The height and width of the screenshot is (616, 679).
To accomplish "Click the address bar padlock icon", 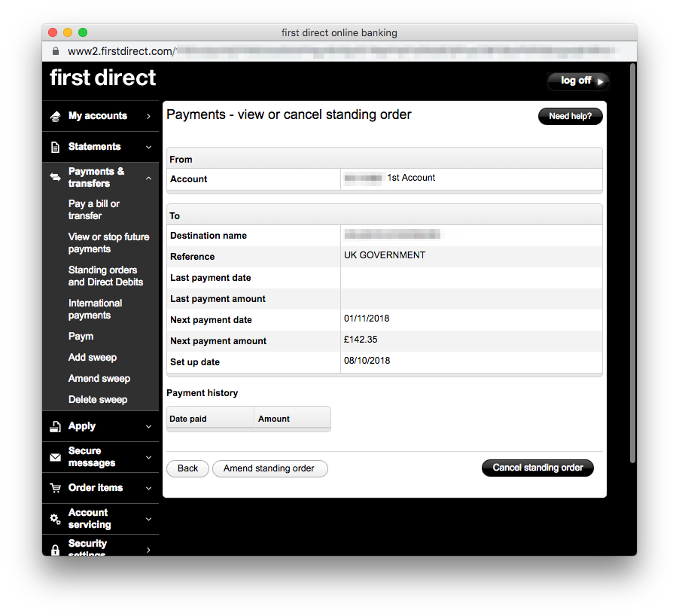I will point(56,51).
